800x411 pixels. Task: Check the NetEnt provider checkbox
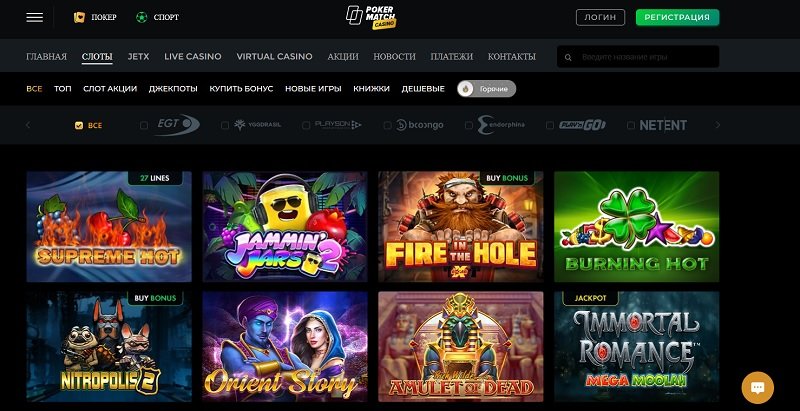[631, 125]
